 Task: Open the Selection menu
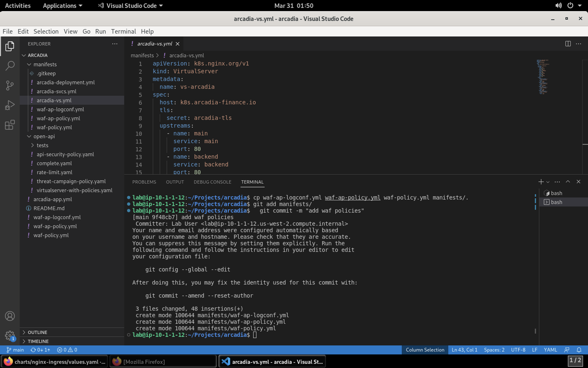click(46, 31)
